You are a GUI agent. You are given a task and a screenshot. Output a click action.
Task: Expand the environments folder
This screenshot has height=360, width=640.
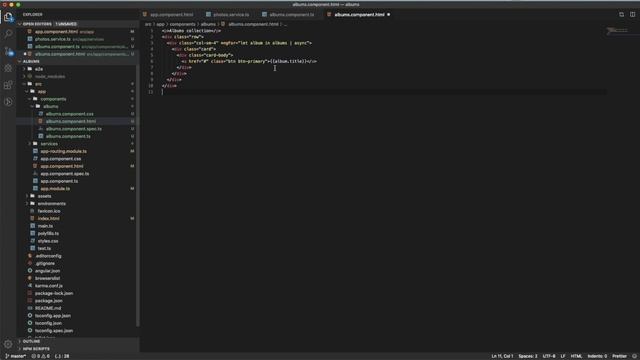tap(27, 203)
